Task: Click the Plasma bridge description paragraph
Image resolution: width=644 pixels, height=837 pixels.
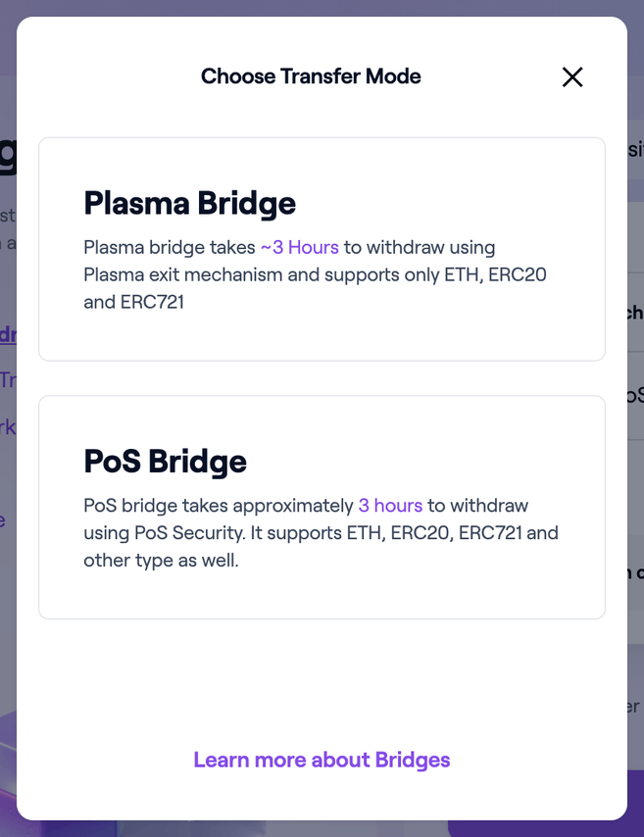Action: point(314,274)
